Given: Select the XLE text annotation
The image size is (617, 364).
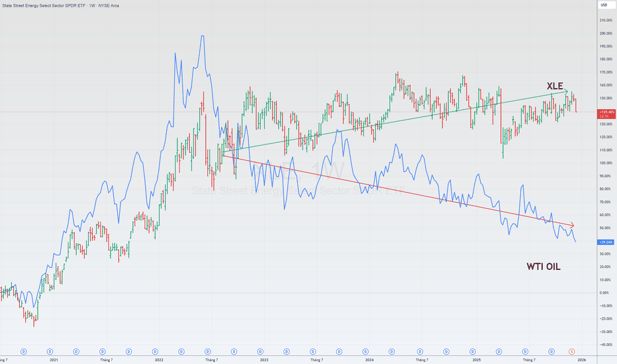Looking at the screenshot, I should (555, 86).
